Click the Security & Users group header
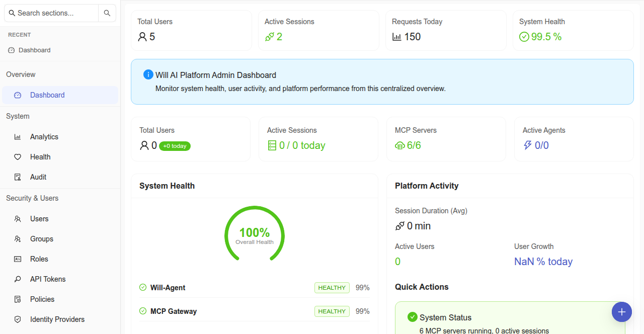Screen dimensions: 644x334 pyautogui.click(x=32, y=198)
